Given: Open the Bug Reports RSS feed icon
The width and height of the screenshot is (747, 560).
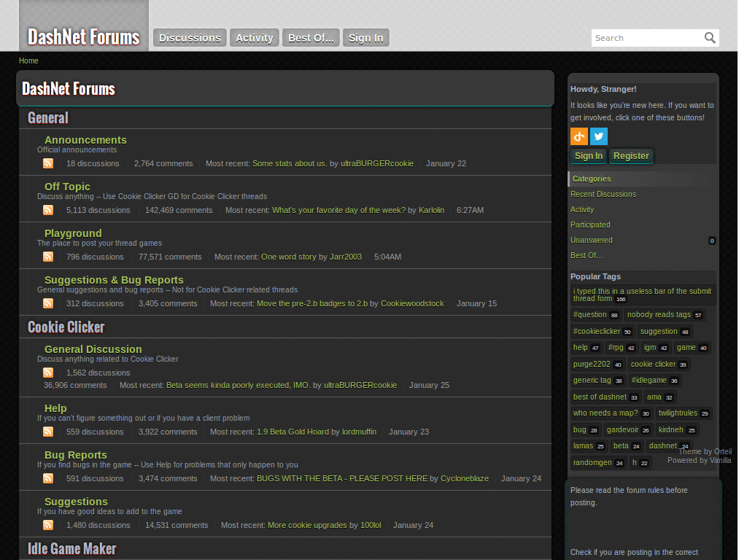Looking at the screenshot, I should coord(48,478).
